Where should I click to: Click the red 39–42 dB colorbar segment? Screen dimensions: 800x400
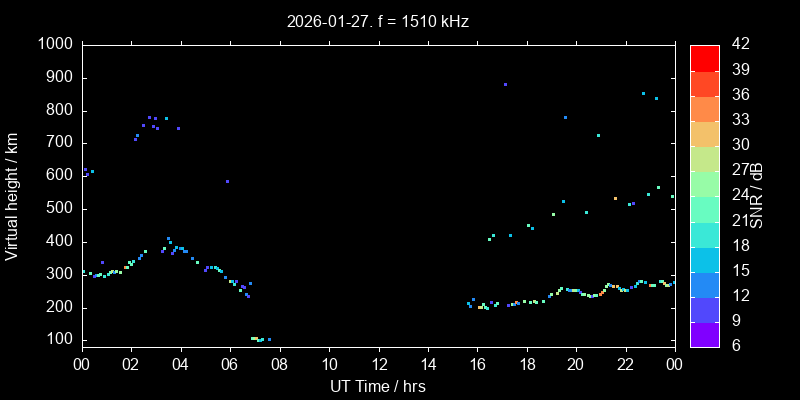coord(705,58)
